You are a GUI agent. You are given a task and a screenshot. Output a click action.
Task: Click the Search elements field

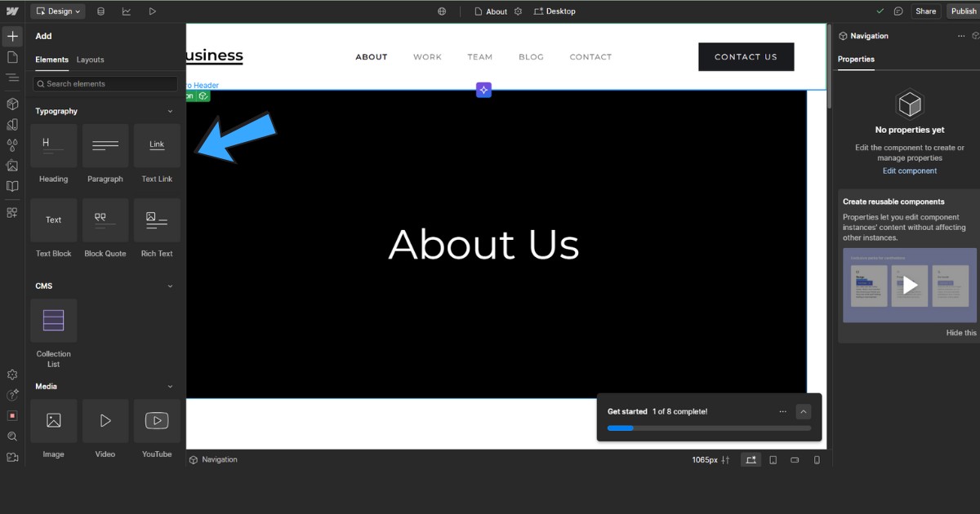[x=105, y=84]
